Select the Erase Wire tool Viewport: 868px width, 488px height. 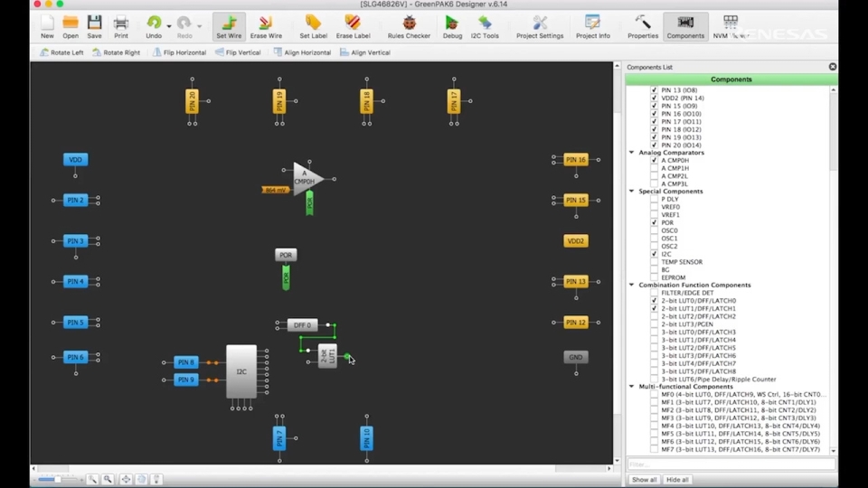(x=266, y=26)
